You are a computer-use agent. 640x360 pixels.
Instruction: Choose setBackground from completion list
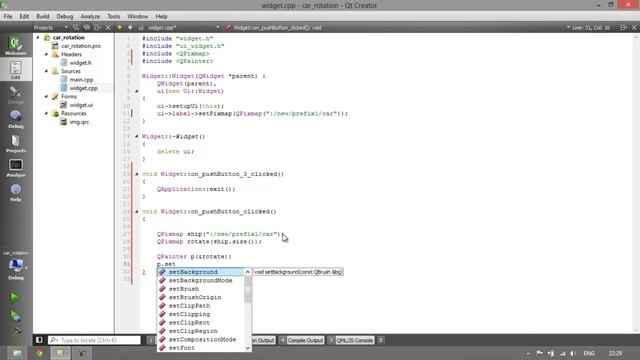coord(201,272)
